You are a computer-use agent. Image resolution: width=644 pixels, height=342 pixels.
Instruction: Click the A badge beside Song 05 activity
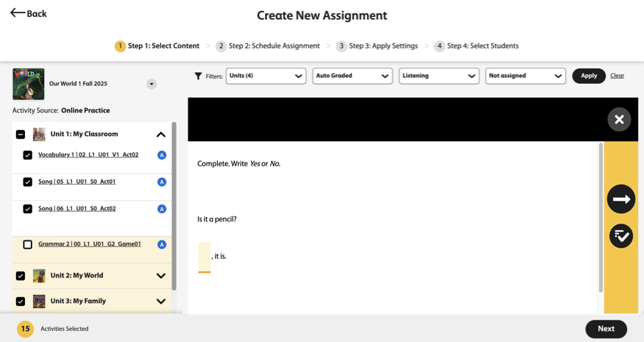pos(162,182)
